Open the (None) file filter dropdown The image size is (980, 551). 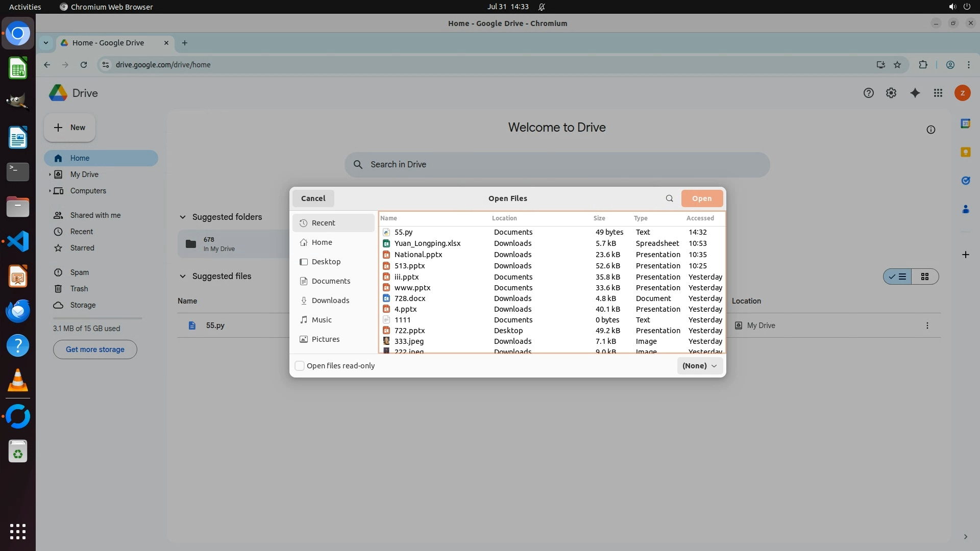tap(699, 366)
